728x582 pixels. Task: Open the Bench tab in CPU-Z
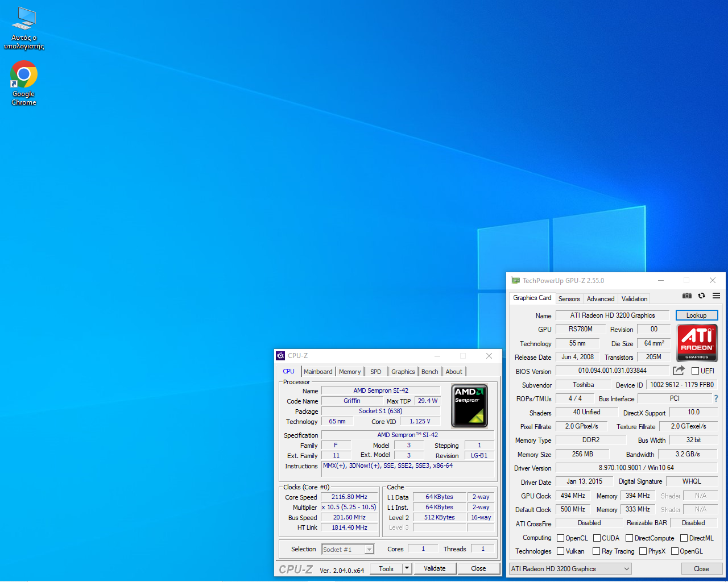click(430, 372)
